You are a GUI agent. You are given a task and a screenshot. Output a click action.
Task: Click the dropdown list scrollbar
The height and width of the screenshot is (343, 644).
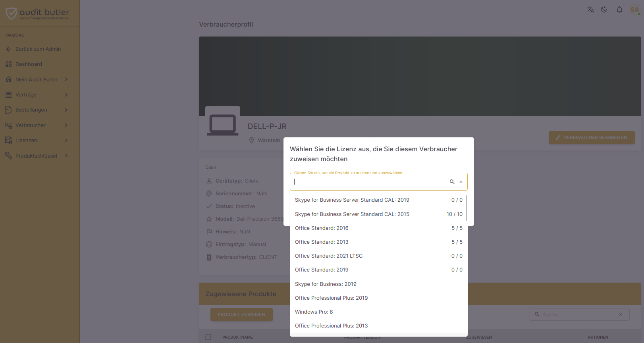pyautogui.click(x=466, y=208)
